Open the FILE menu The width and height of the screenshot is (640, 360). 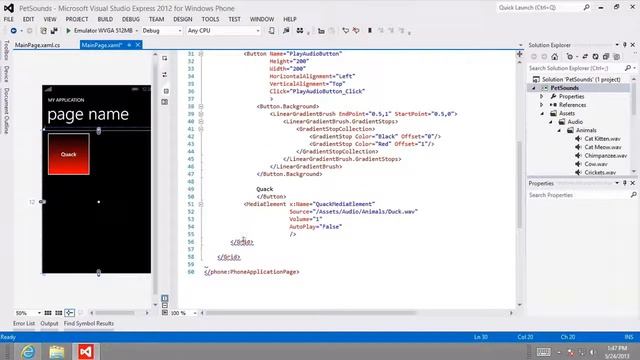click(9, 19)
